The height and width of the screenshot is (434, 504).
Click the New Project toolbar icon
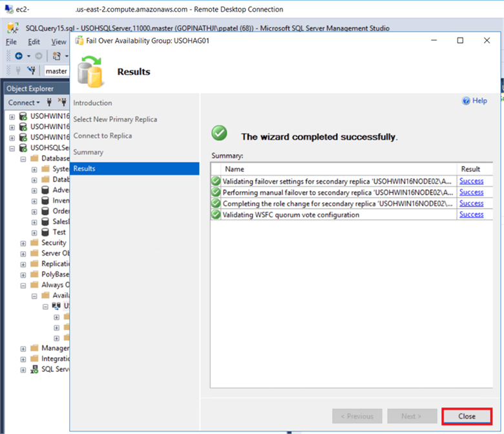coord(57,56)
